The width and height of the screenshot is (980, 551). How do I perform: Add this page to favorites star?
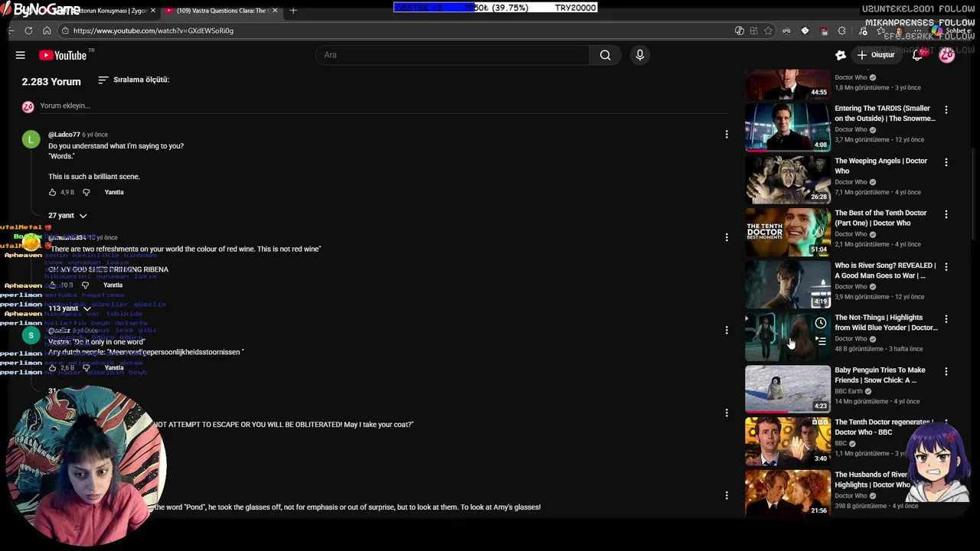(x=768, y=31)
